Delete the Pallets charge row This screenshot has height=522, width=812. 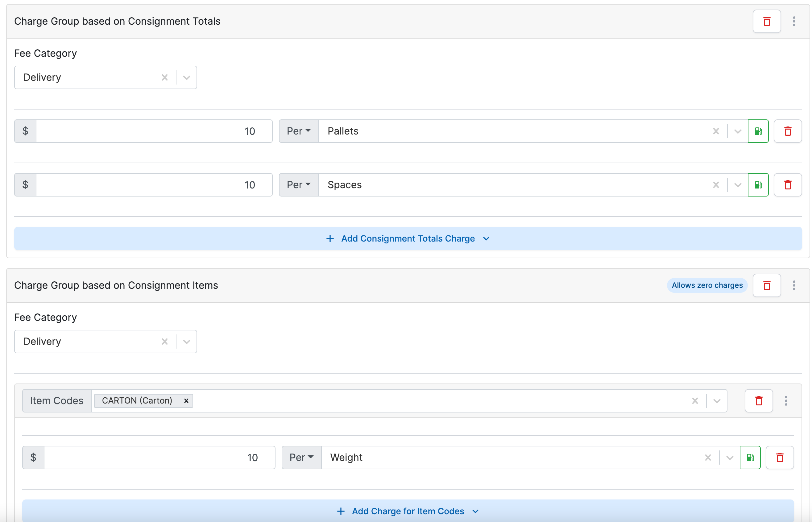point(787,131)
